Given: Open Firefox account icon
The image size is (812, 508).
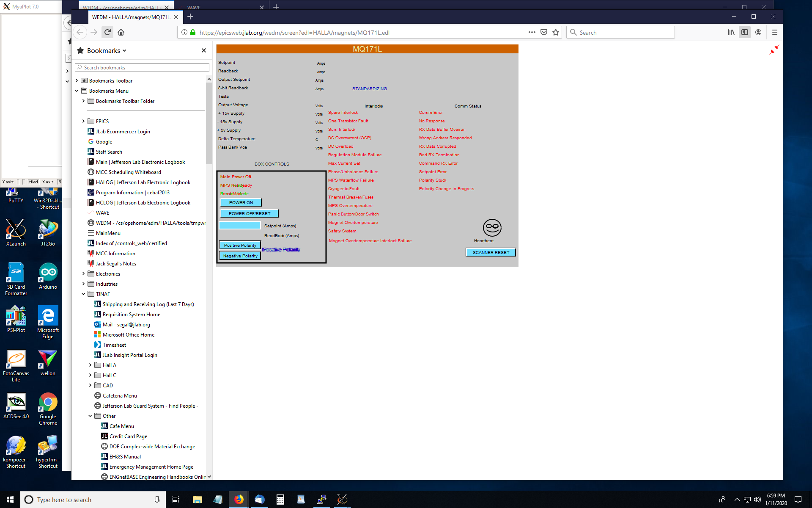Looking at the screenshot, I should coord(758,32).
